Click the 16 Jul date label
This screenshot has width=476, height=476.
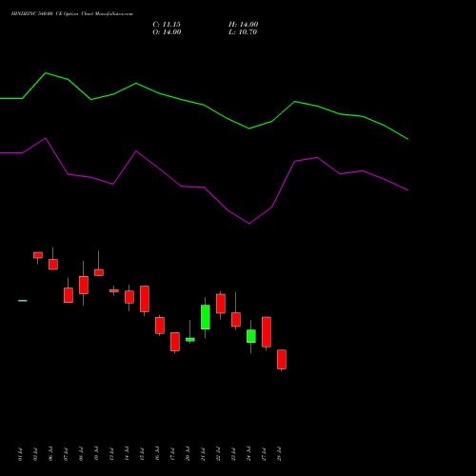click(x=157, y=454)
